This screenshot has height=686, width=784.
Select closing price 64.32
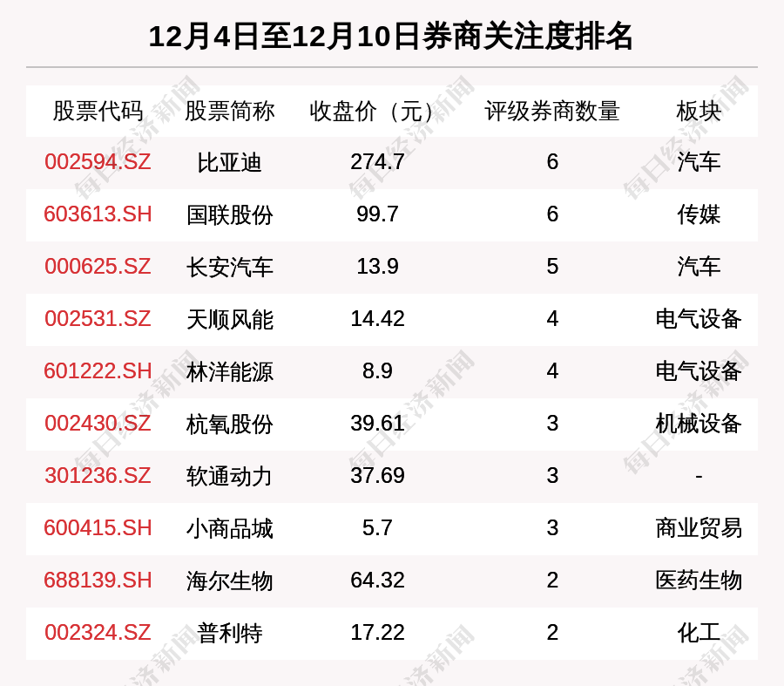pos(377,581)
